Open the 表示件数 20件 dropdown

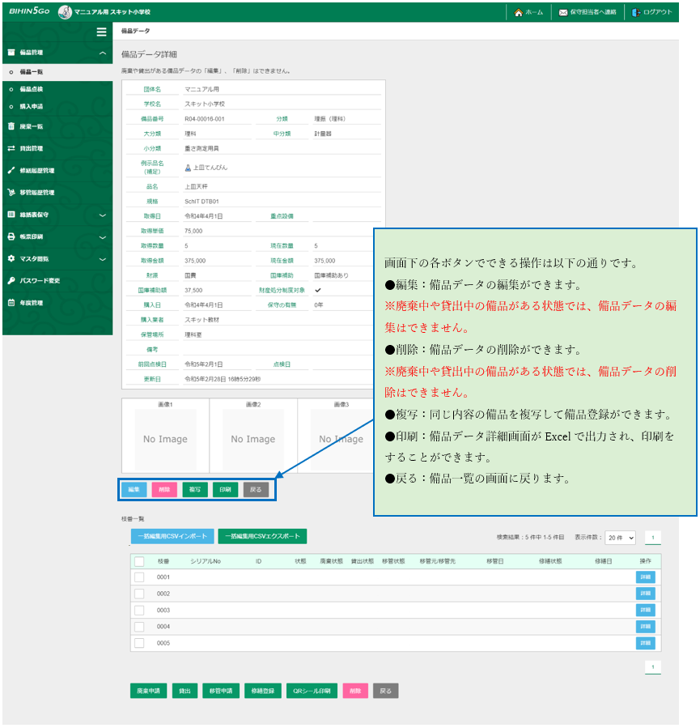pyautogui.click(x=620, y=538)
